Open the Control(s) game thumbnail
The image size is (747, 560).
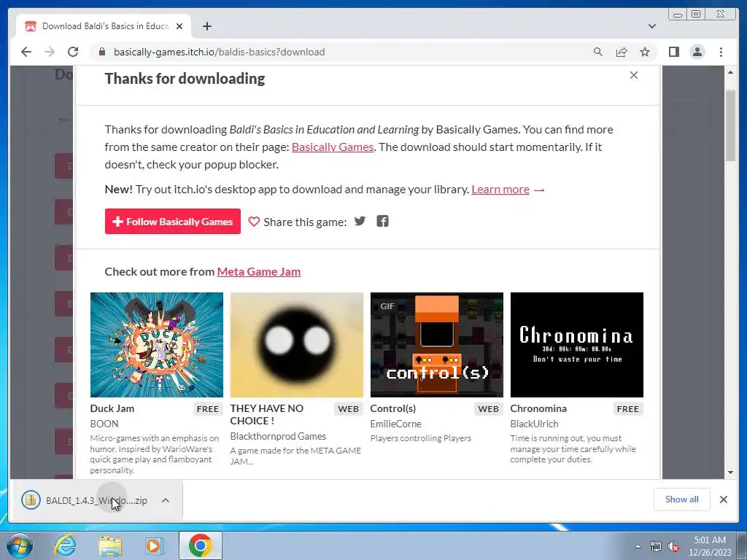(437, 345)
